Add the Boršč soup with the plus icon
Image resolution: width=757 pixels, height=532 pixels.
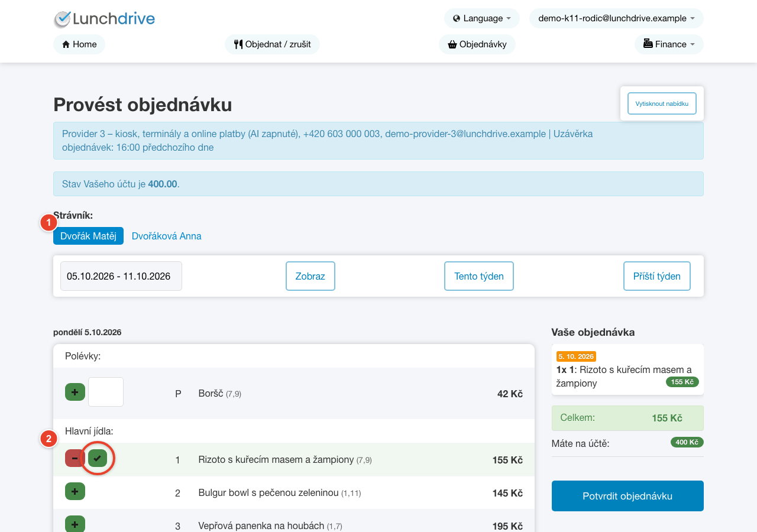pyautogui.click(x=75, y=392)
